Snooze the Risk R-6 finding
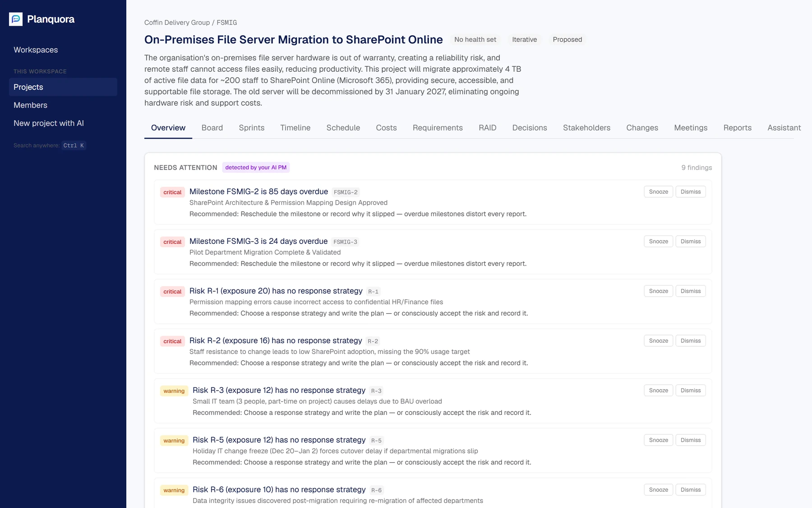 [658, 490]
